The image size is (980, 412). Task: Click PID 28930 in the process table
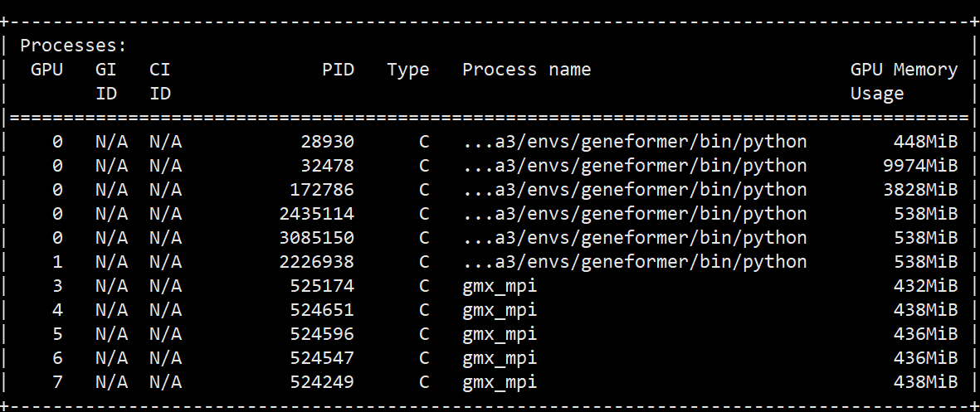(327, 142)
